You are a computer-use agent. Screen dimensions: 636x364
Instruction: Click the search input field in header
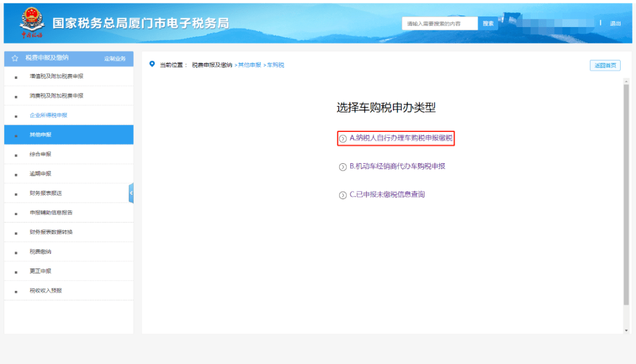[439, 24]
